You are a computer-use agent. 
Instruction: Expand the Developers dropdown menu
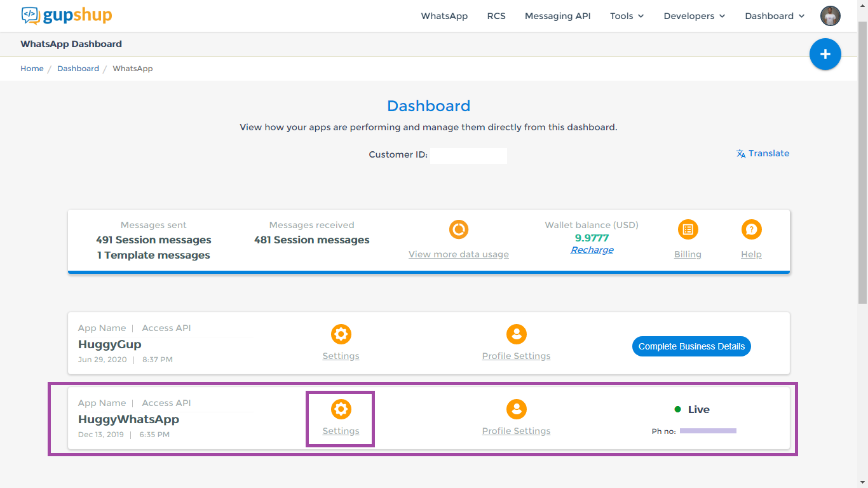pyautogui.click(x=694, y=16)
